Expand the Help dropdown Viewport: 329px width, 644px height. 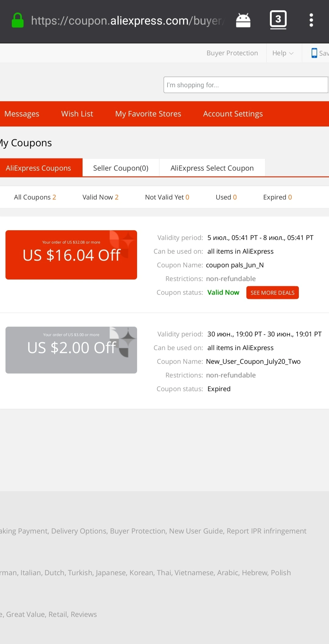(x=283, y=53)
